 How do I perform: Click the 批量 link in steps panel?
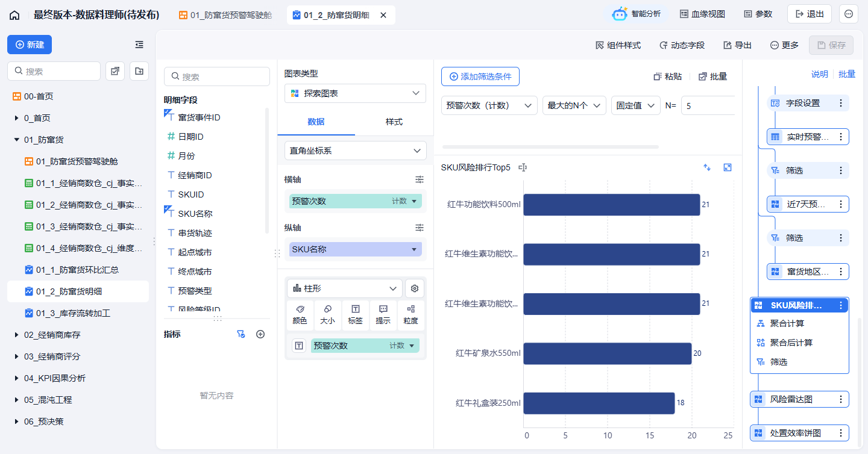[x=847, y=74]
